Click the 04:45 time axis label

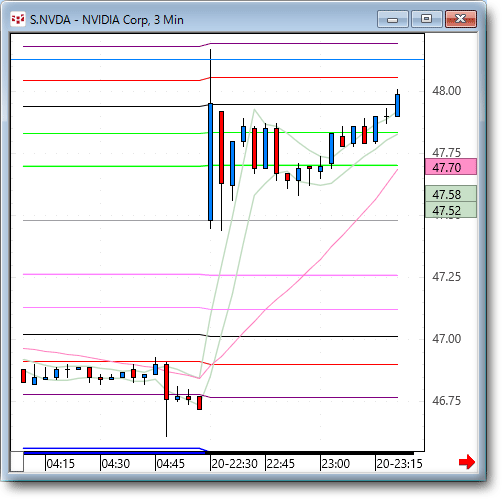[171, 463]
